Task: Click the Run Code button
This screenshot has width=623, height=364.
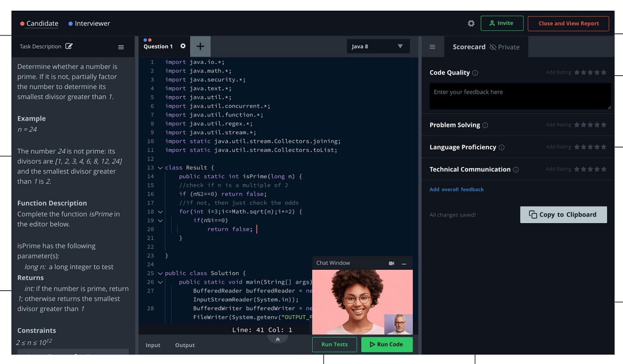Action: (x=387, y=344)
